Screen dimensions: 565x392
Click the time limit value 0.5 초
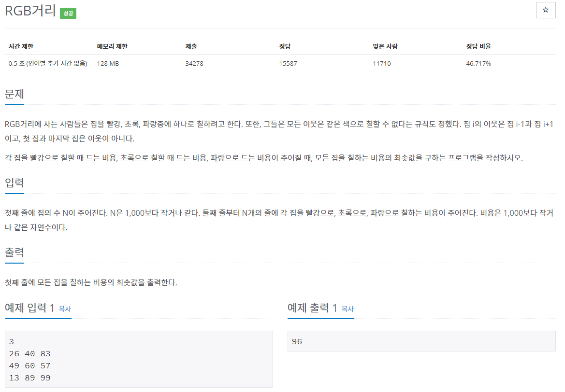[x=48, y=63]
